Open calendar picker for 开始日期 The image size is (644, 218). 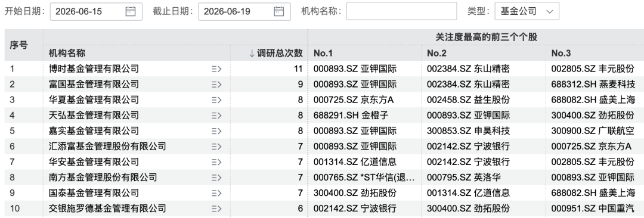click(x=130, y=11)
